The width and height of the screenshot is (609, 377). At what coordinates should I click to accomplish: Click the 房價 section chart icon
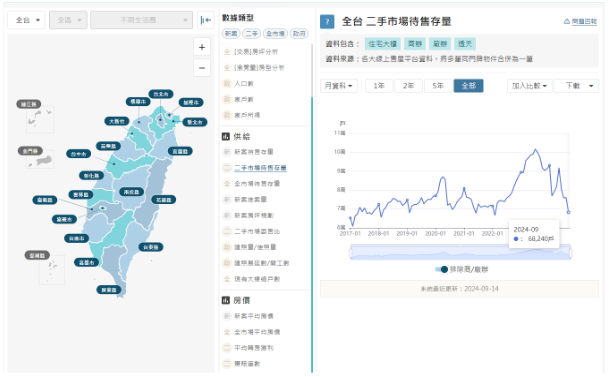pyautogui.click(x=226, y=300)
